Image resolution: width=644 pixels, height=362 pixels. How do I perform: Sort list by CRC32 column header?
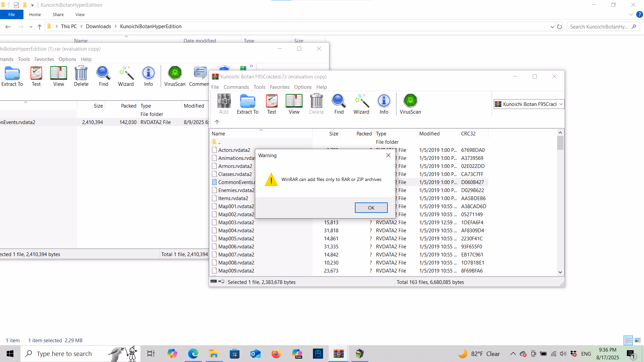[468, 134]
